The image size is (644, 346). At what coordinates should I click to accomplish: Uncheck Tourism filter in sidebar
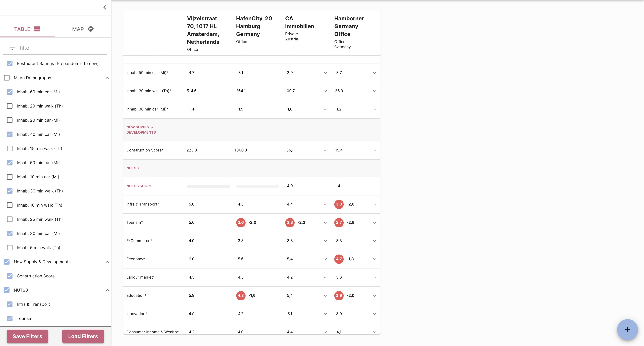(x=10, y=318)
